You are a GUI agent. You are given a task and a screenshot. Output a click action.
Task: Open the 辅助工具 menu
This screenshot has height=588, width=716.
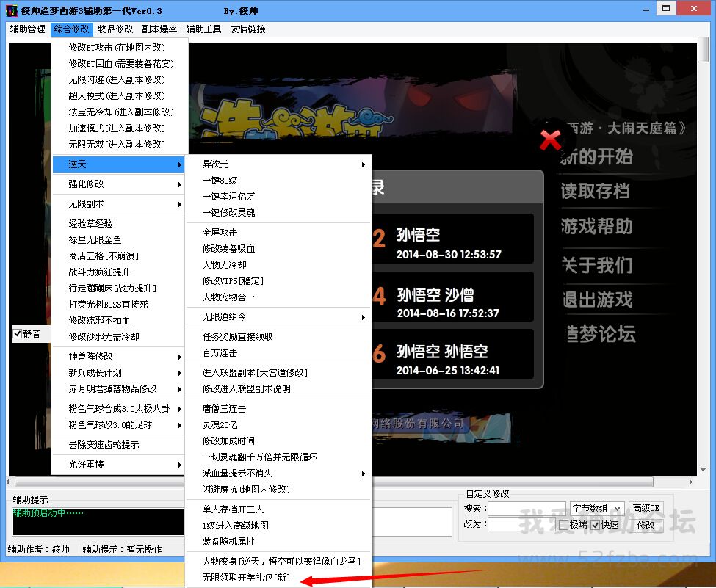point(203,29)
